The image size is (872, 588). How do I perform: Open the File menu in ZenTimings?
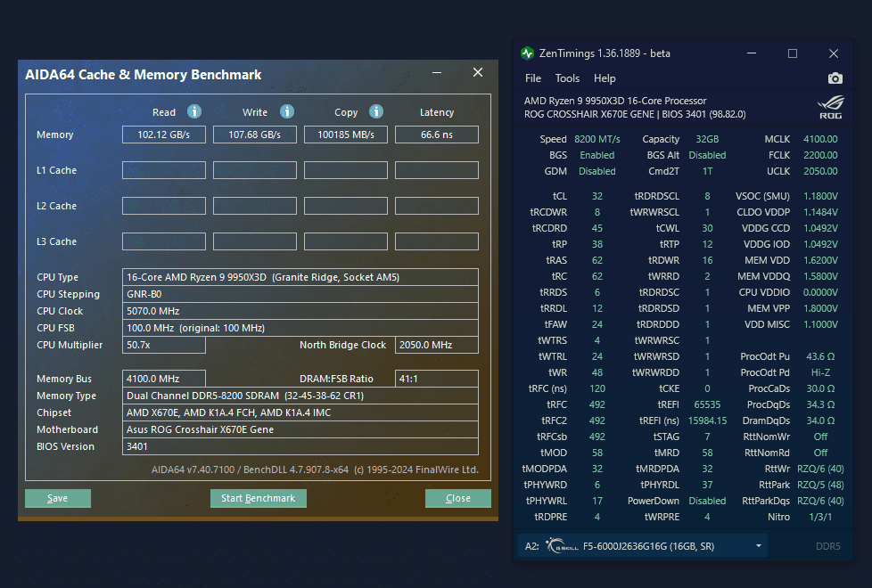pyautogui.click(x=533, y=78)
